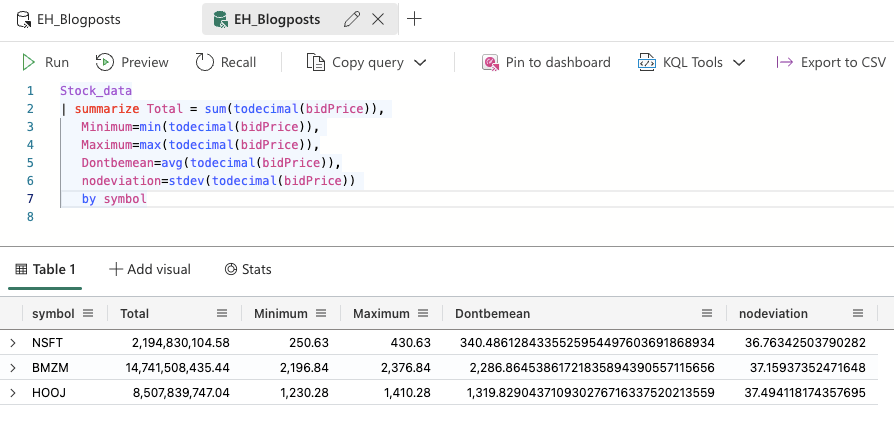Expand the BMZM row

13,368
